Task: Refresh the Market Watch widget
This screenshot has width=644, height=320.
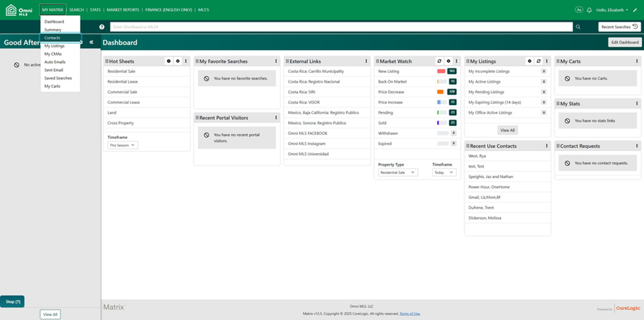Action: [439, 61]
